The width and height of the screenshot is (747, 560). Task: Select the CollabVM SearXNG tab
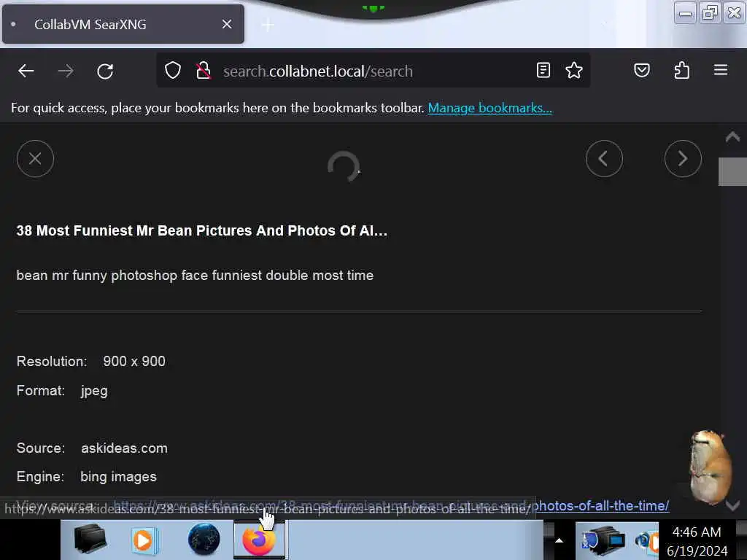(x=123, y=24)
